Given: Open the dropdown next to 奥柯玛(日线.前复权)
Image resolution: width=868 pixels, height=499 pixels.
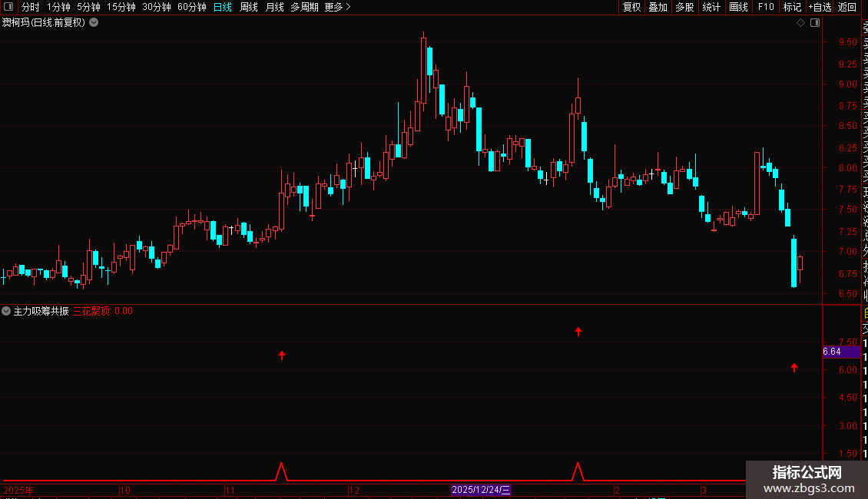Looking at the screenshot, I should click(x=94, y=23).
